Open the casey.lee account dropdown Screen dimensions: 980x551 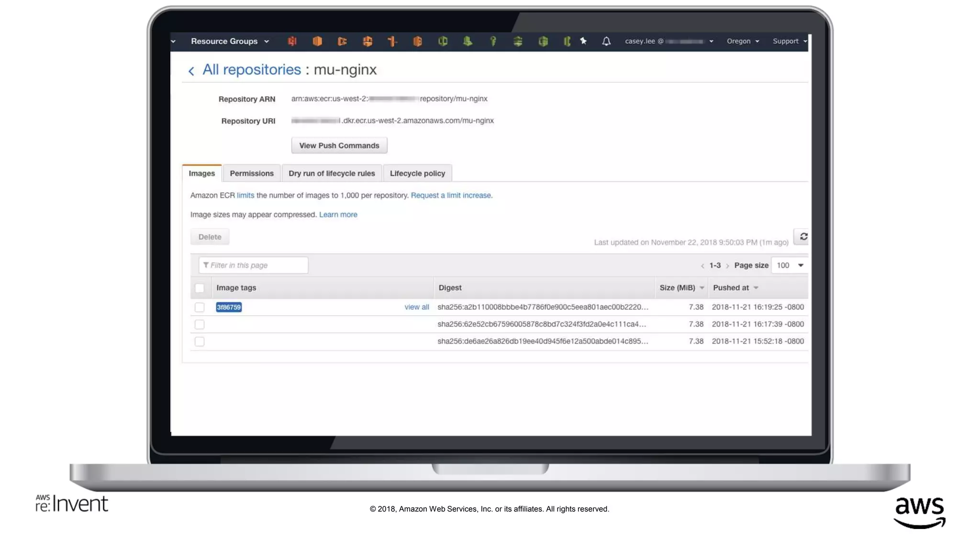(669, 41)
